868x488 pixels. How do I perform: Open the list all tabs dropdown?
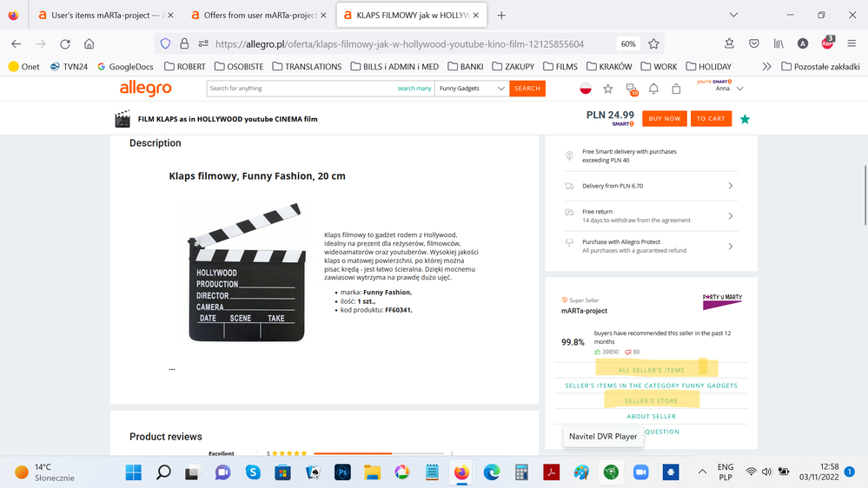click(x=733, y=15)
